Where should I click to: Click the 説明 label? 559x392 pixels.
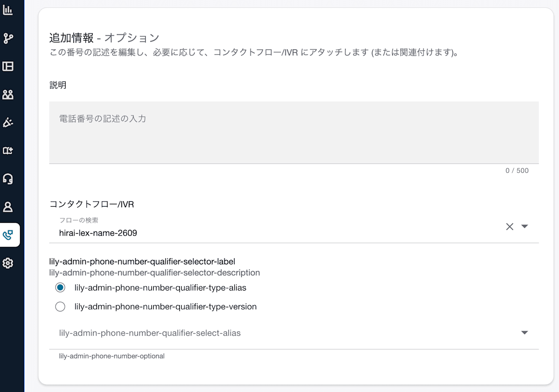pos(58,85)
